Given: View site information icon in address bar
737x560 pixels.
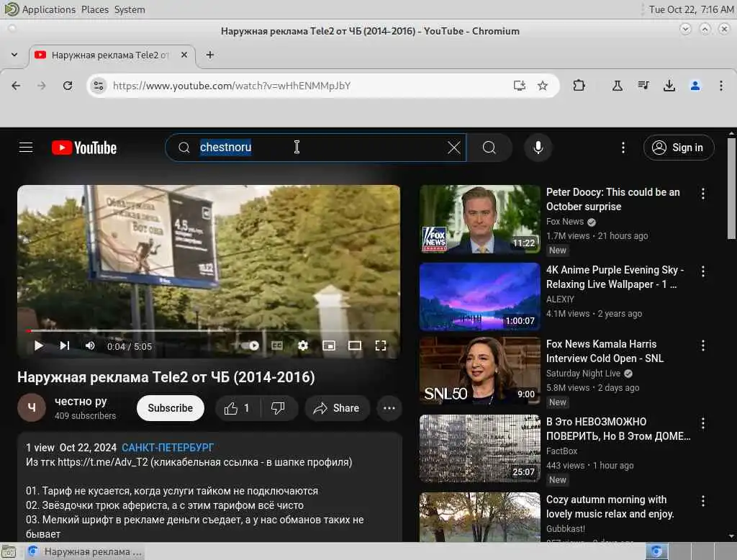Looking at the screenshot, I should (x=98, y=86).
